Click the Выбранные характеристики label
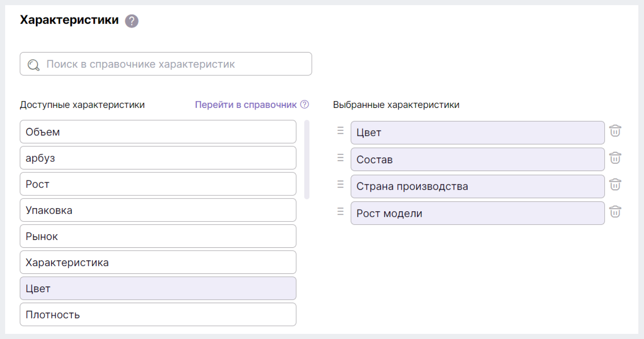Image resolution: width=644 pixels, height=339 pixels. [396, 105]
